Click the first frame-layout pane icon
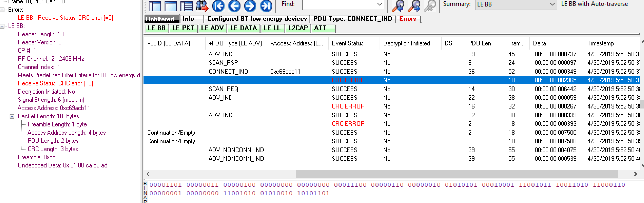 [x=155, y=6]
